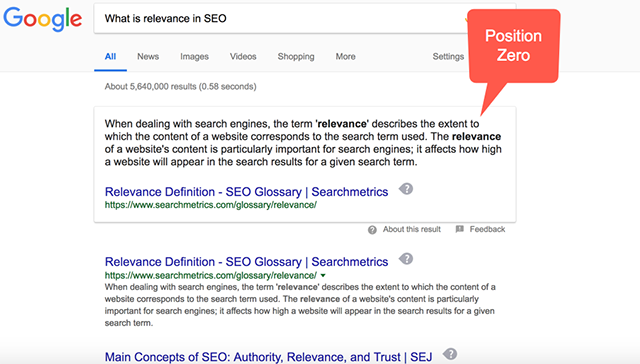Click the About this result help icon
This screenshot has width=640, height=364.
pos(372,230)
